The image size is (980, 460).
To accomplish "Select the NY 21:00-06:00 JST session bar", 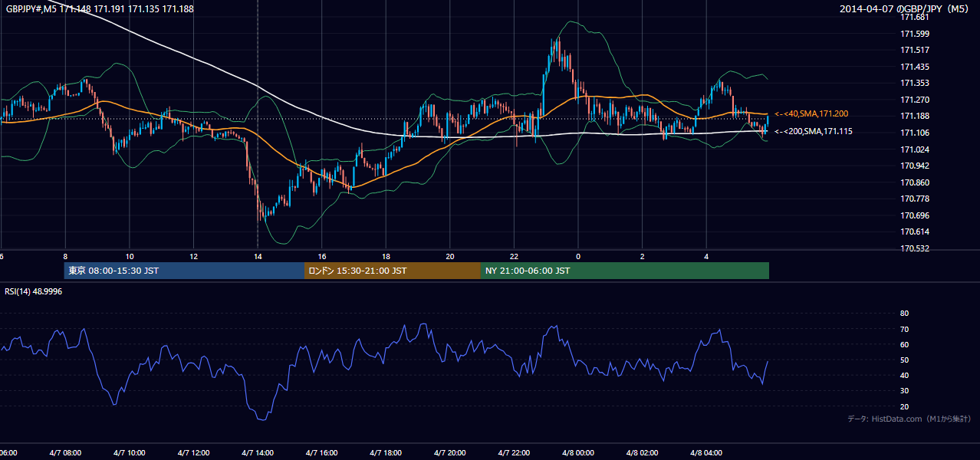I will click(x=625, y=271).
